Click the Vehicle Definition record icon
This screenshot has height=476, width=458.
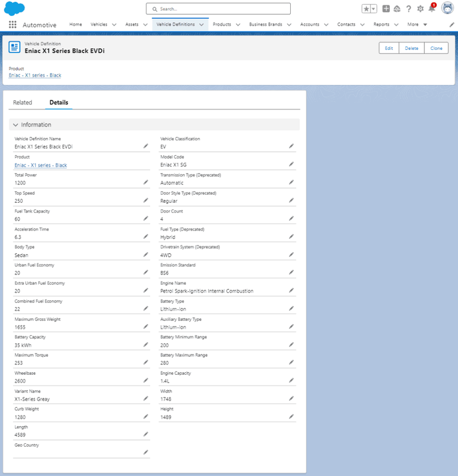pos(14,47)
